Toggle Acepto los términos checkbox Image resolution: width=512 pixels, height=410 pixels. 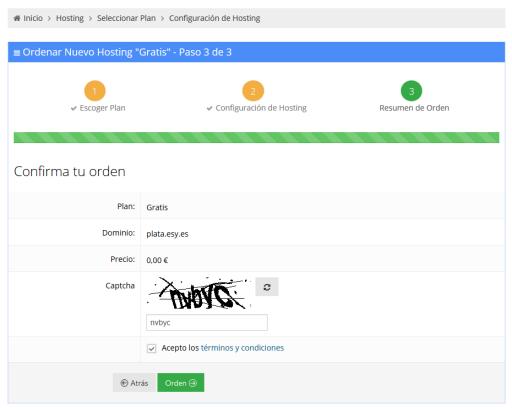152,348
